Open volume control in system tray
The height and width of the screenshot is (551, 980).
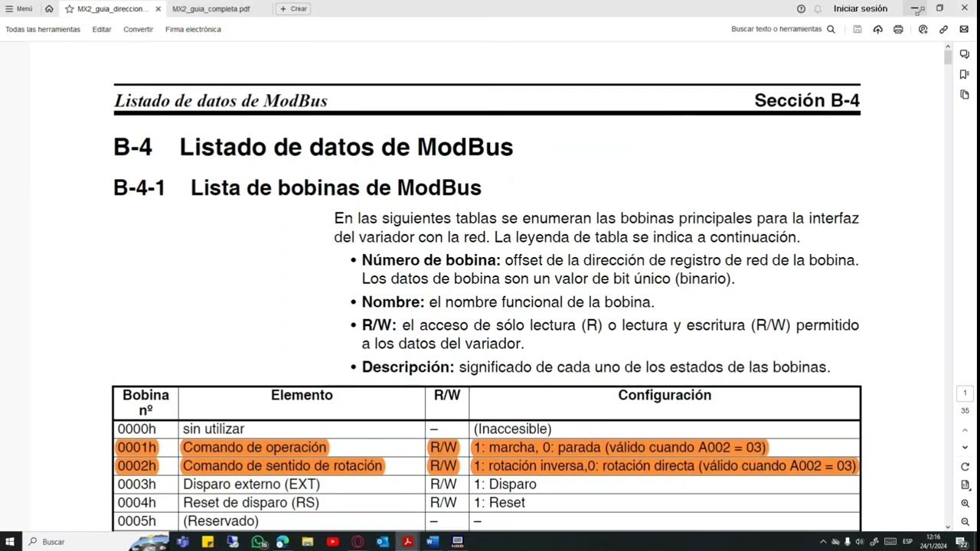(860, 542)
